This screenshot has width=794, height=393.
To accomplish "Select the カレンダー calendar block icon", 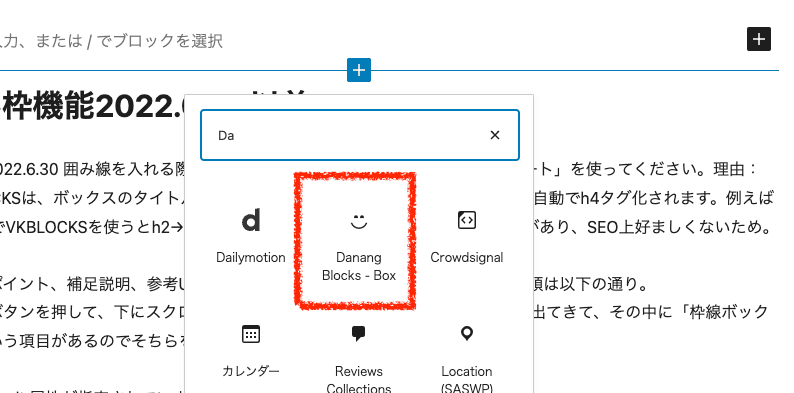I will pos(251,334).
